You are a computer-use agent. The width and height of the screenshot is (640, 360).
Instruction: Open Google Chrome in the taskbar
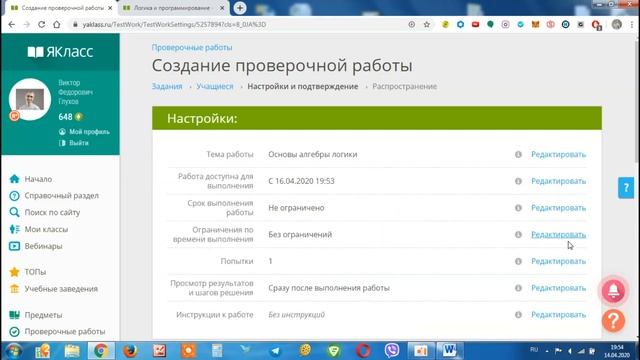coord(101,351)
